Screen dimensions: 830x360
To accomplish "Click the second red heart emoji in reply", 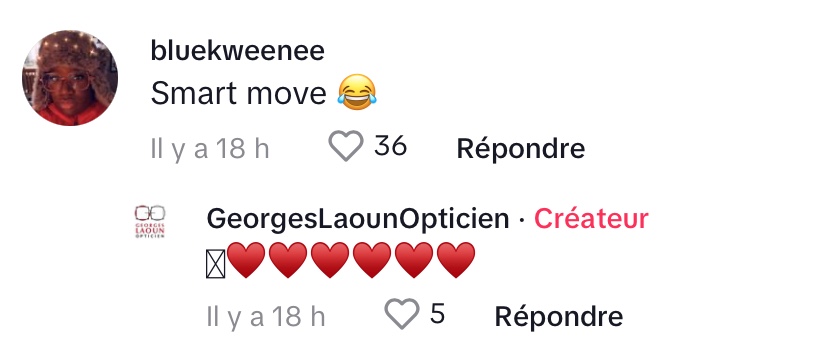I will (288, 260).
